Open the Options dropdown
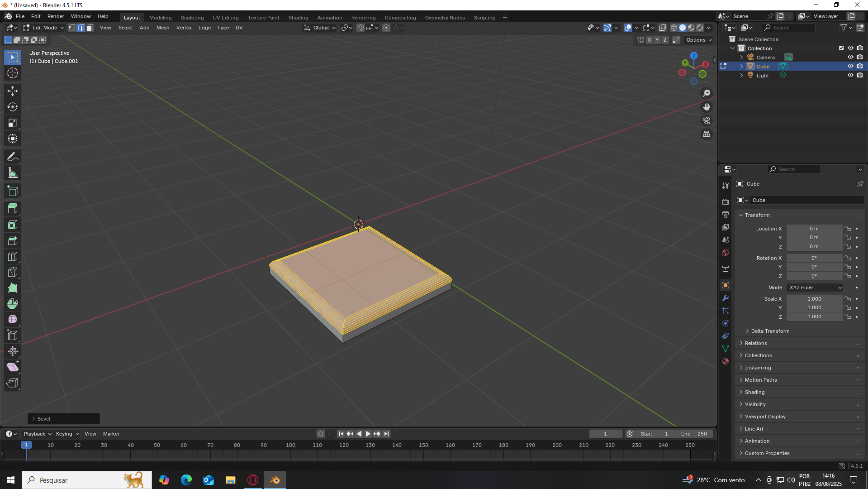 tap(699, 40)
